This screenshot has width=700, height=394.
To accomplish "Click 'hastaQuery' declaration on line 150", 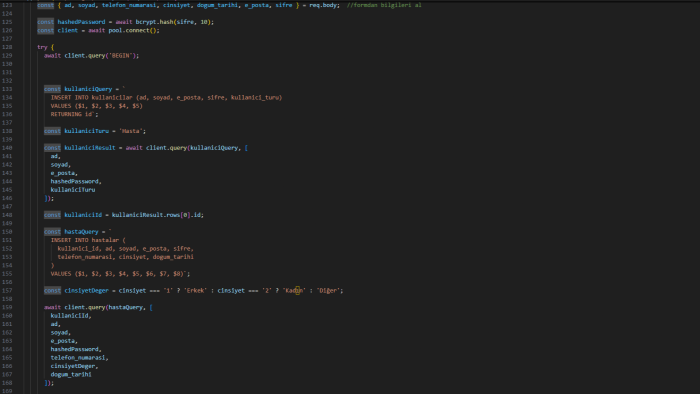I will tap(81, 232).
